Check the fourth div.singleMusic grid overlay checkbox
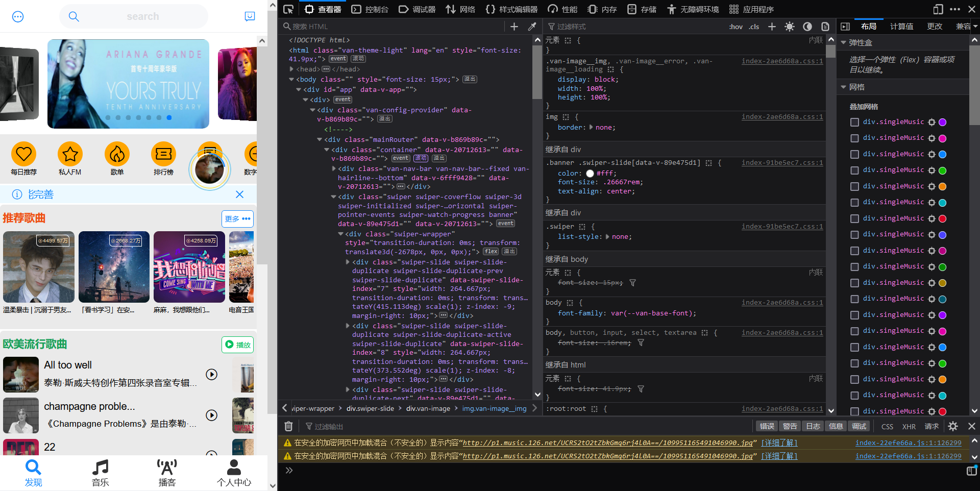The width and height of the screenshot is (980, 491). pos(854,170)
